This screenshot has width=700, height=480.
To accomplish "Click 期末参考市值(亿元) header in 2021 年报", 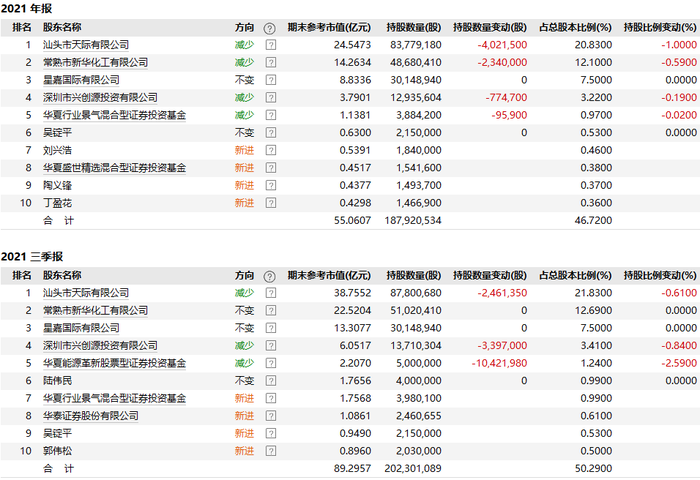I will 329,28.
